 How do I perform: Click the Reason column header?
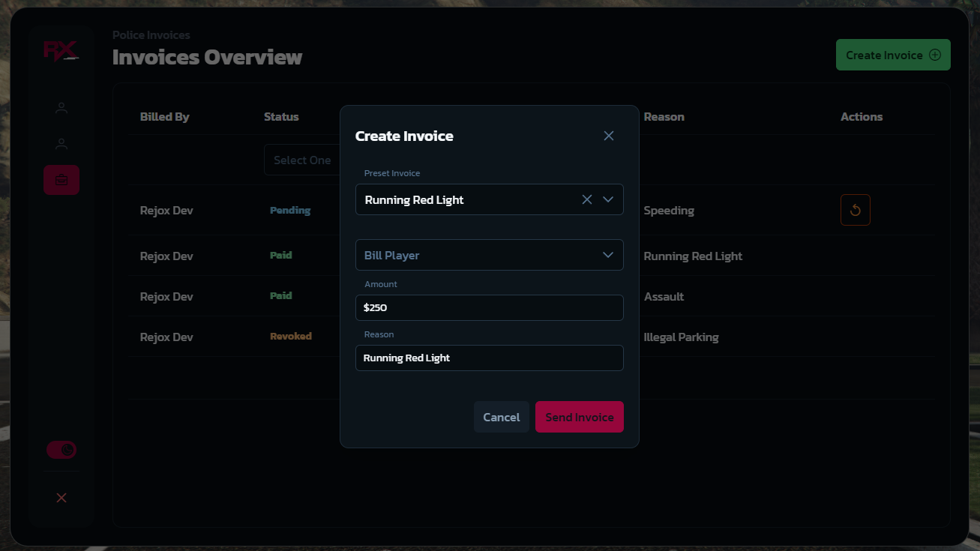point(664,116)
